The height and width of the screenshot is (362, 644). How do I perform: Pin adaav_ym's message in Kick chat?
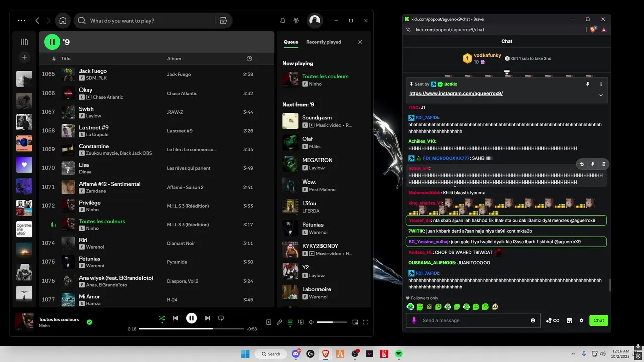[x=593, y=164]
